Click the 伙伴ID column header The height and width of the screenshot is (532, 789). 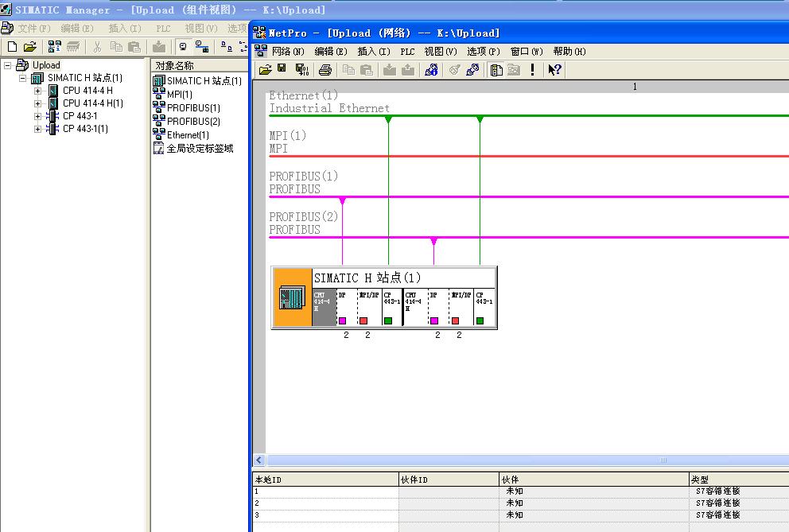coord(449,480)
